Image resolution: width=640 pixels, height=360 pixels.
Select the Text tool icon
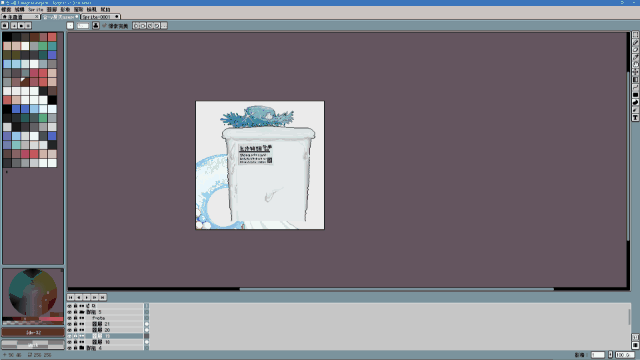click(x=636, y=118)
